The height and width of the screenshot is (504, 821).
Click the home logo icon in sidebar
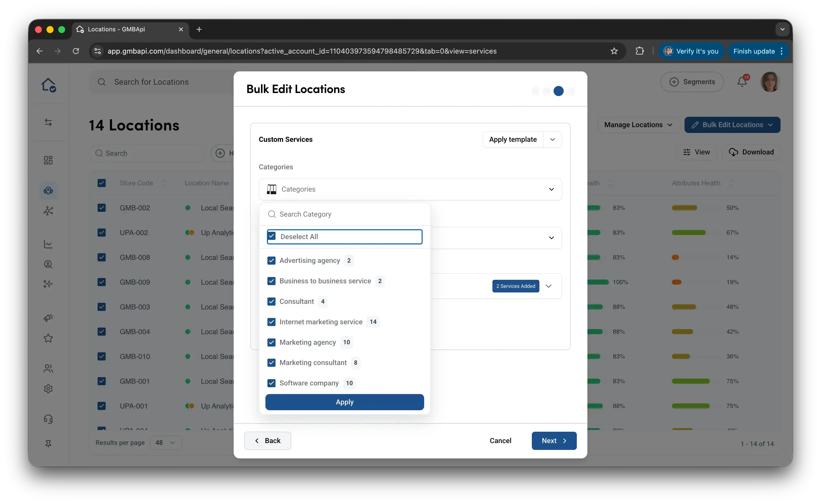(x=48, y=85)
